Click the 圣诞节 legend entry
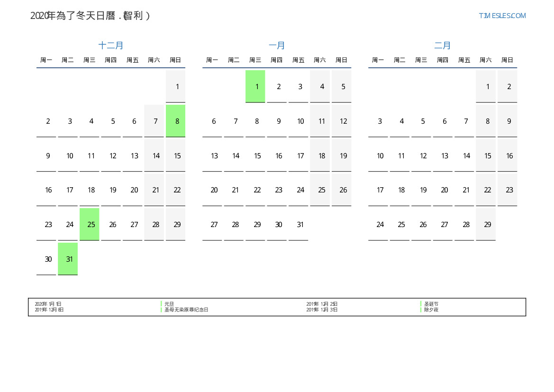The width and height of the screenshot is (554, 392). pos(431,304)
